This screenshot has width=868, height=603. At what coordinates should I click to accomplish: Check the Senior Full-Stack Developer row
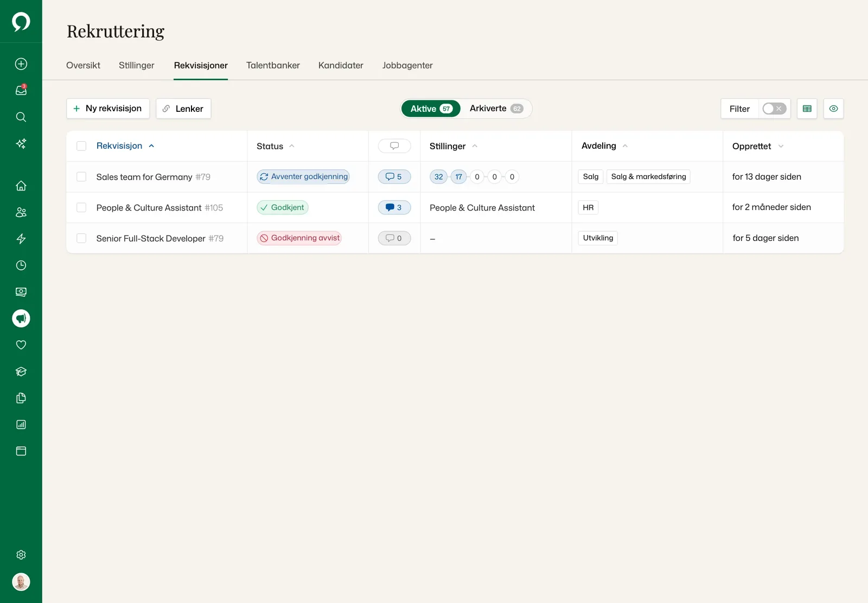point(81,238)
